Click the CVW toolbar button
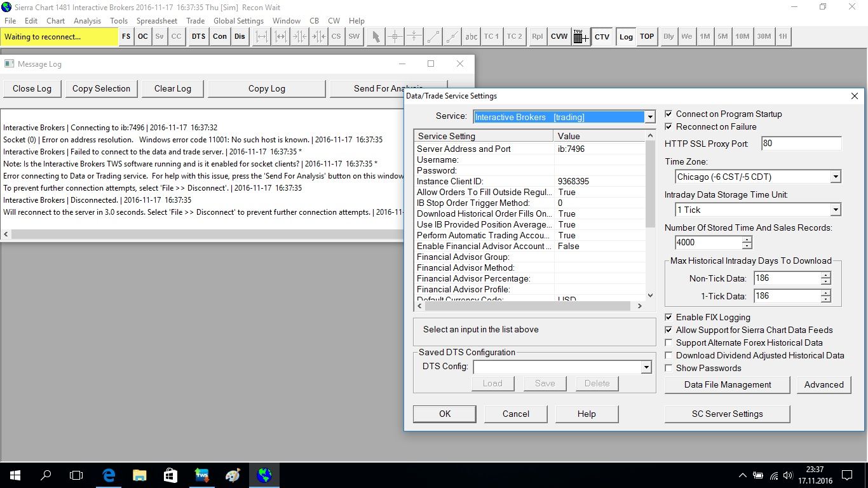This screenshot has width=868, height=488. (x=559, y=36)
